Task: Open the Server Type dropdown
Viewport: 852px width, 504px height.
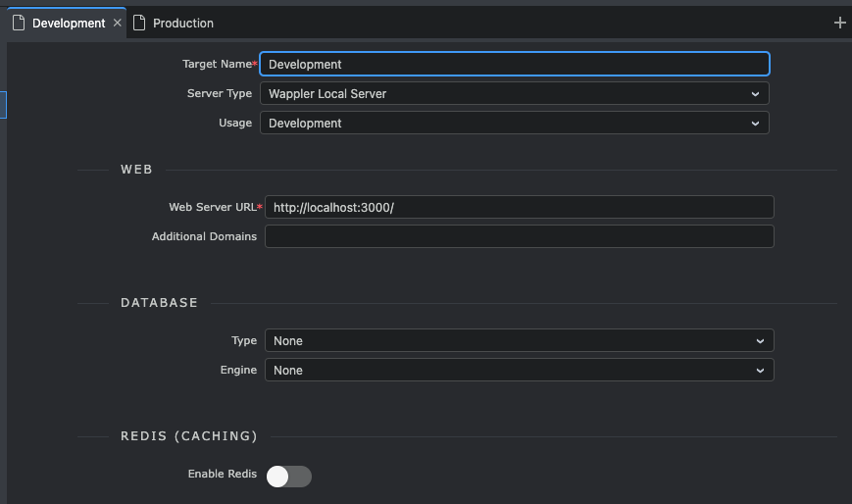Action: [x=514, y=94]
